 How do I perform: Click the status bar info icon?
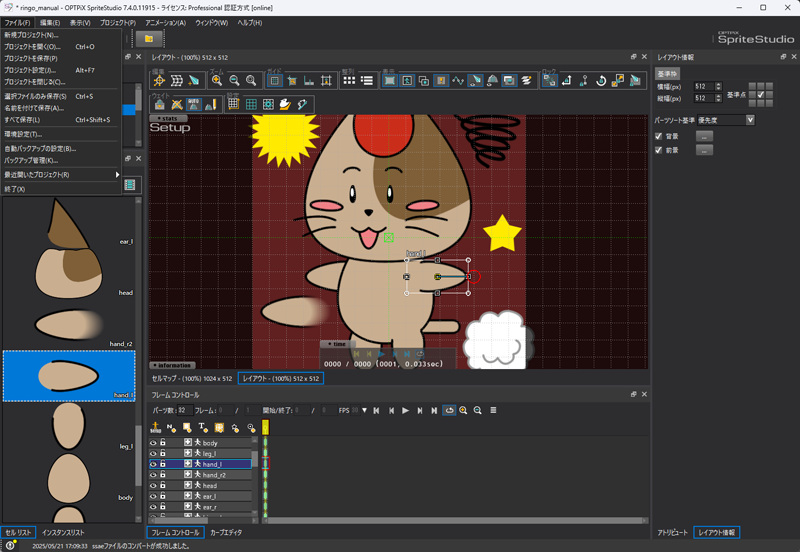coord(10,545)
